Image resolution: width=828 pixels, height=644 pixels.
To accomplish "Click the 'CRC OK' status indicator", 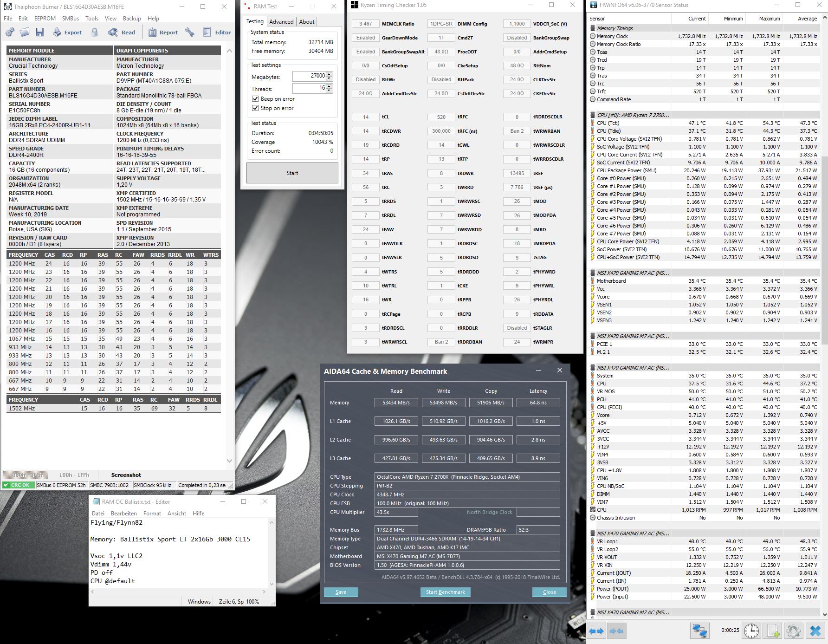I will pos(18,485).
